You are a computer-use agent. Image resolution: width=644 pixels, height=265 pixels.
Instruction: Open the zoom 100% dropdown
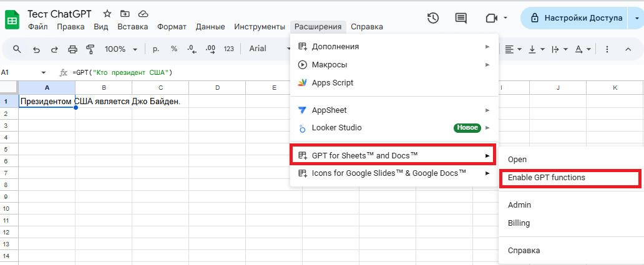(121, 49)
